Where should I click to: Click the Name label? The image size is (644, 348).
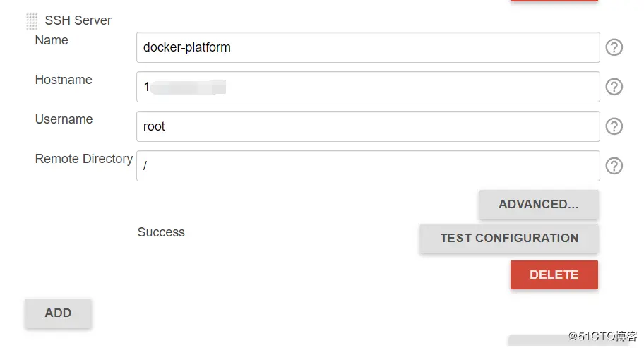(x=52, y=40)
